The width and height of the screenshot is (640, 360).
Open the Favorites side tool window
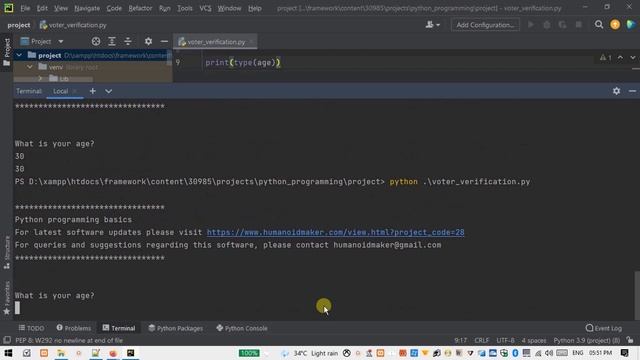(7, 298)
